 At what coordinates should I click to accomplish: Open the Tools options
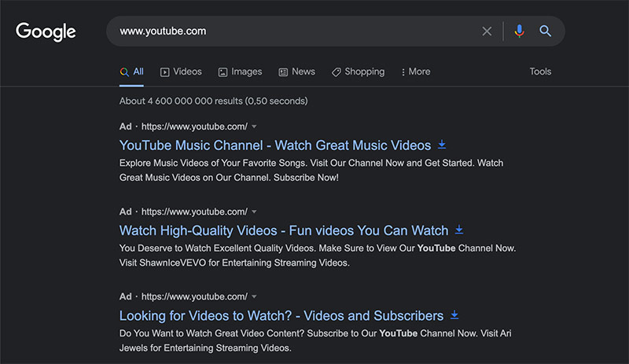click(x=540, y=72)
